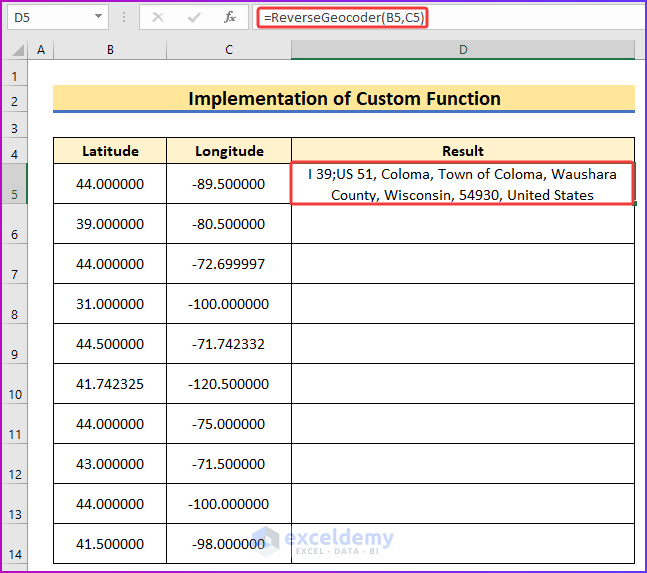Select row 6 header

tap(14, 224)
